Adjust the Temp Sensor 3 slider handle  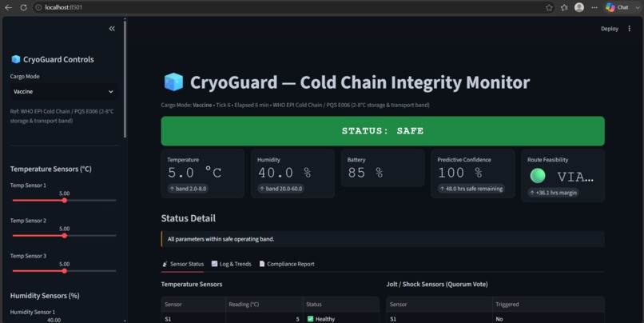pyautogui.click(x=65, y=271)
